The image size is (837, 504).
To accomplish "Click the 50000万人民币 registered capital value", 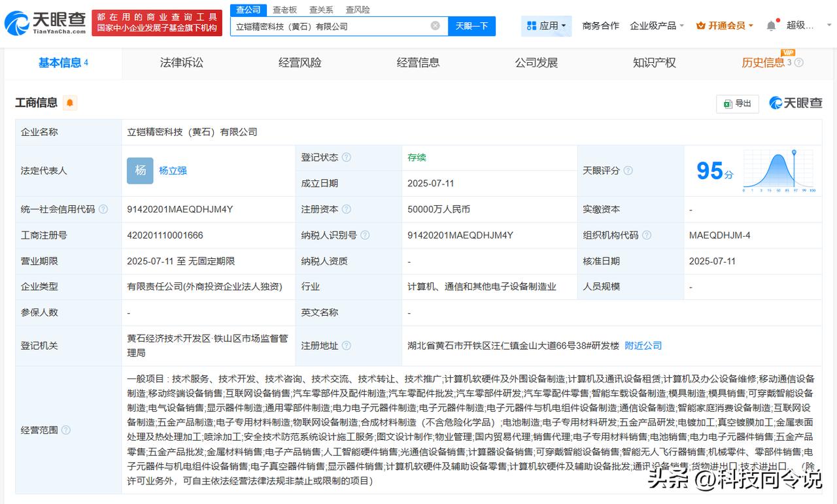I will coord(438,210).
